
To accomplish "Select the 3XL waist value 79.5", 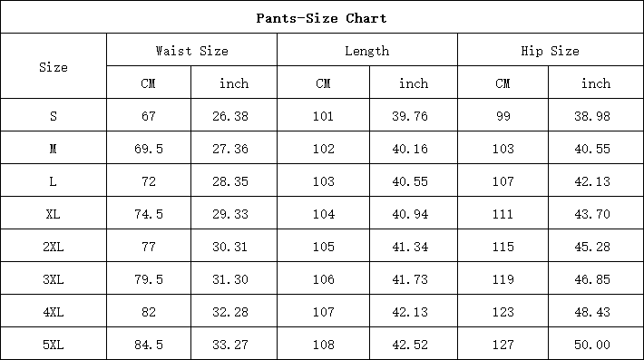I will (149, 279).
